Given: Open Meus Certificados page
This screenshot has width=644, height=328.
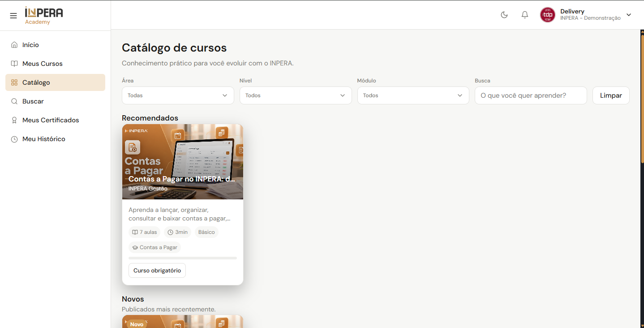Looking at the screenshot, I should click(55, 120).
